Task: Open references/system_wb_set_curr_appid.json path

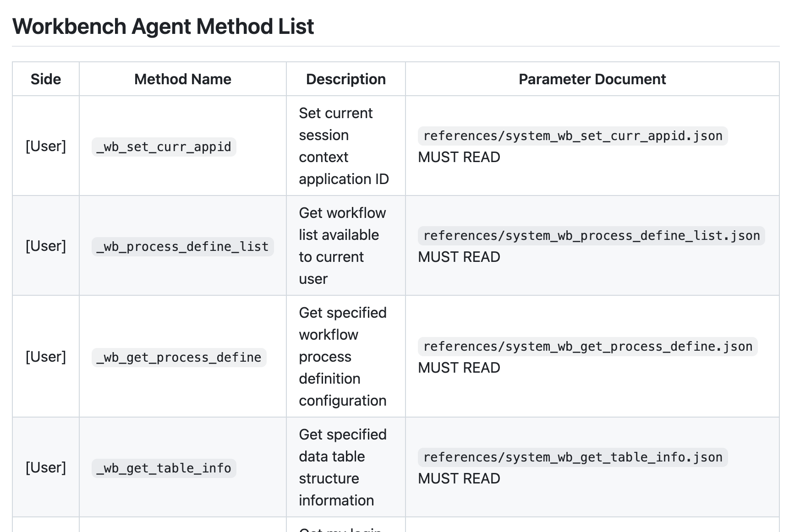Action: 573,136
